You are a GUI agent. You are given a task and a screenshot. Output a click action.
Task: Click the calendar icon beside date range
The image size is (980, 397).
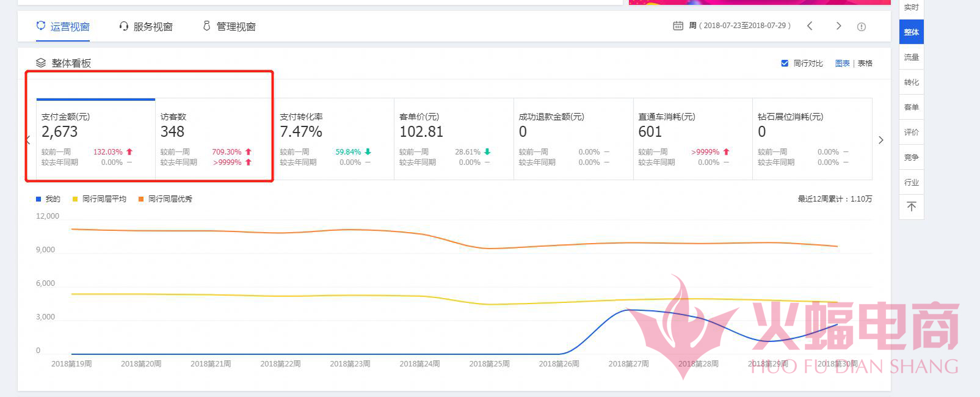coord(678,26)
